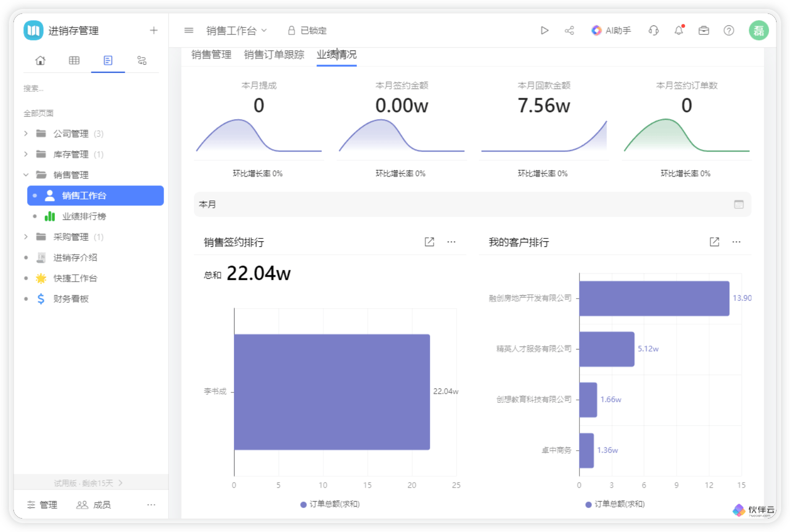Open 业绩排行榜 page

(84, 216)
